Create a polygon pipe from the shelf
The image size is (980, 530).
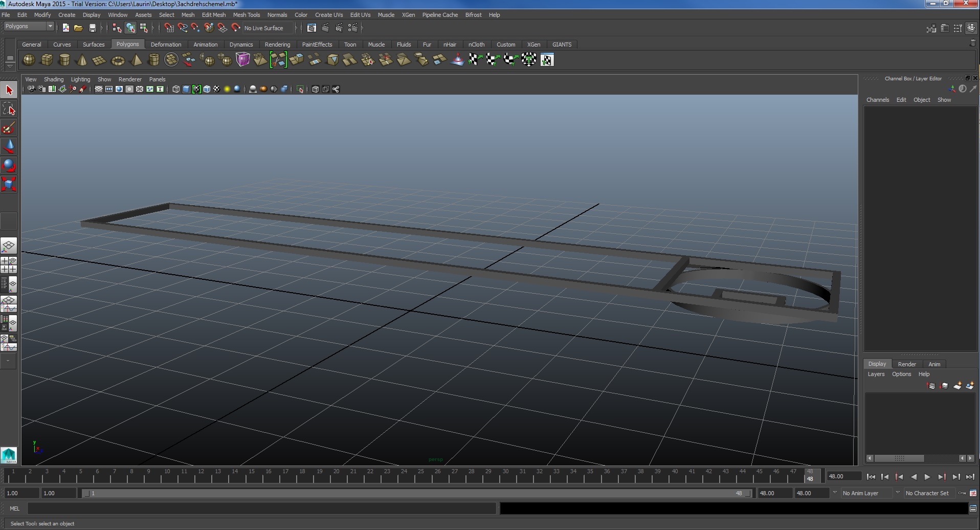[153, 60]
